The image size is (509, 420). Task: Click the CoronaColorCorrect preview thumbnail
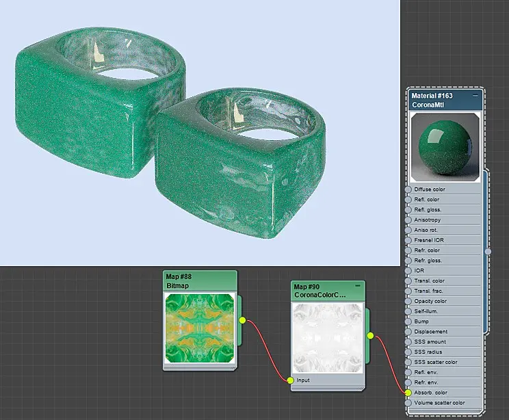pyautogui.click(x=328, y=338)
